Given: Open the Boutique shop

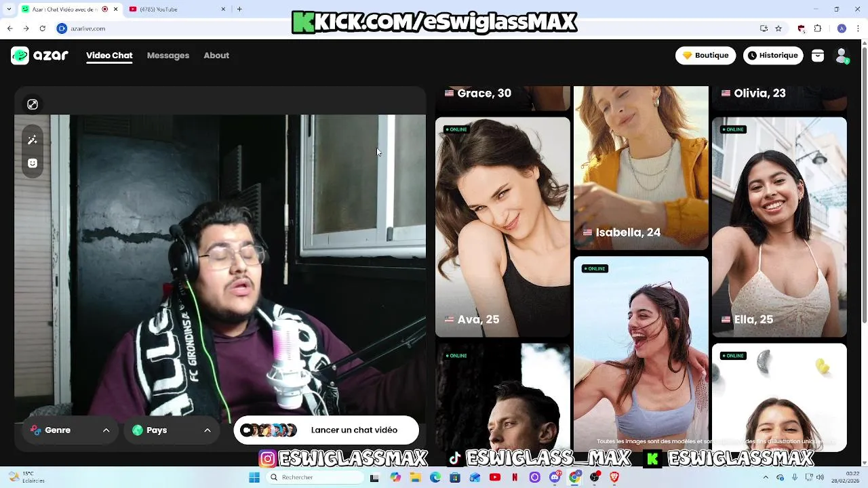Looking at the screenshot, I should click(705, 56).
